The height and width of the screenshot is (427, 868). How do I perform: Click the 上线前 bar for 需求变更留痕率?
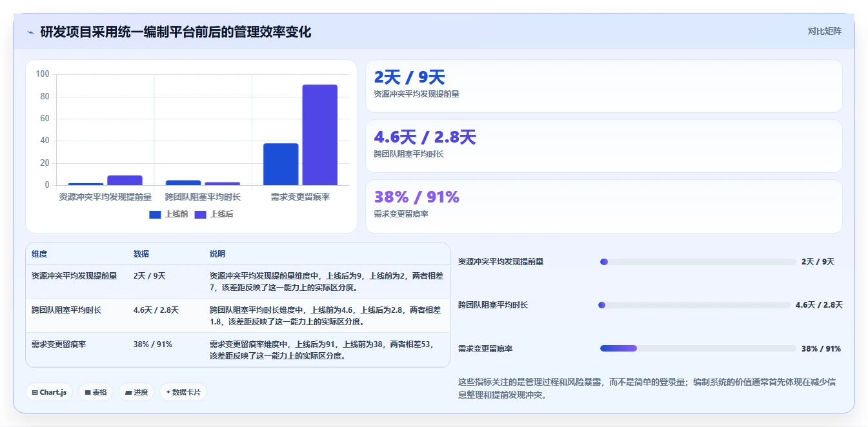tap(281, 164)
